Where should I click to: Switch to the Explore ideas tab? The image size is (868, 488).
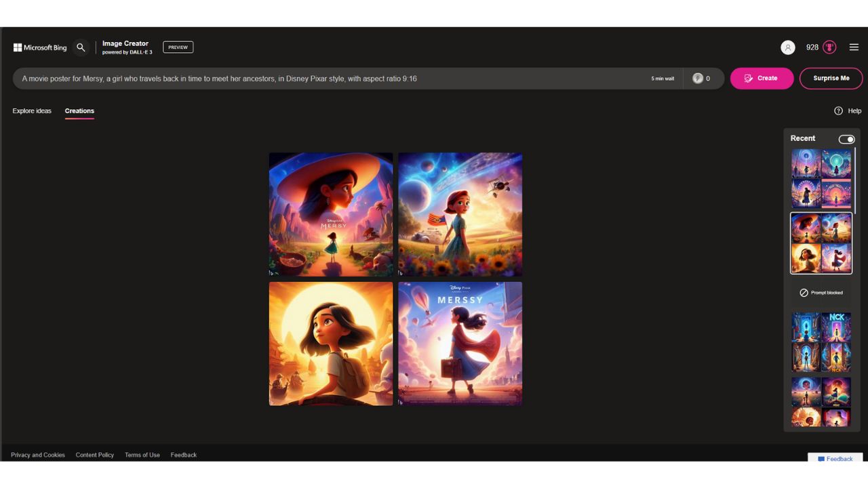[32, 111]
